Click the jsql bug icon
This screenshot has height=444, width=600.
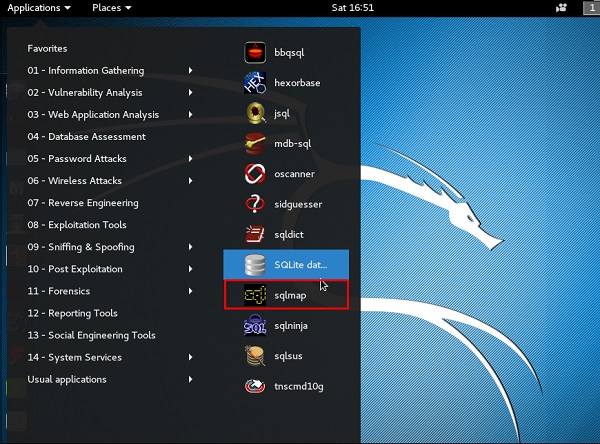pyautogui.click(x=255, y=113)
